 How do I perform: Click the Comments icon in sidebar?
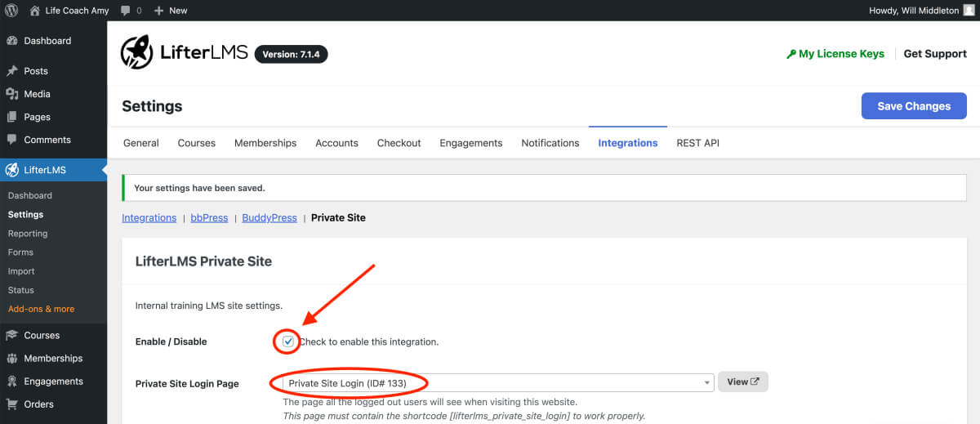(12, 140)
